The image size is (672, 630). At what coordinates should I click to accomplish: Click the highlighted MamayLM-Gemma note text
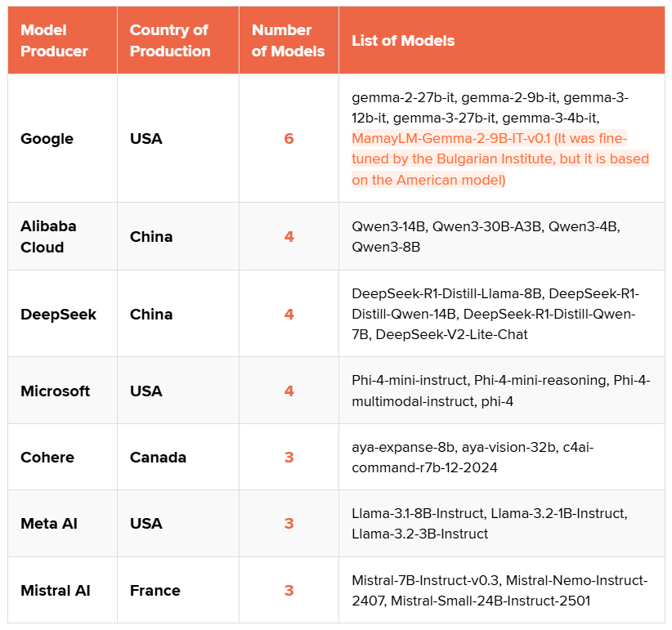[500, 159]
